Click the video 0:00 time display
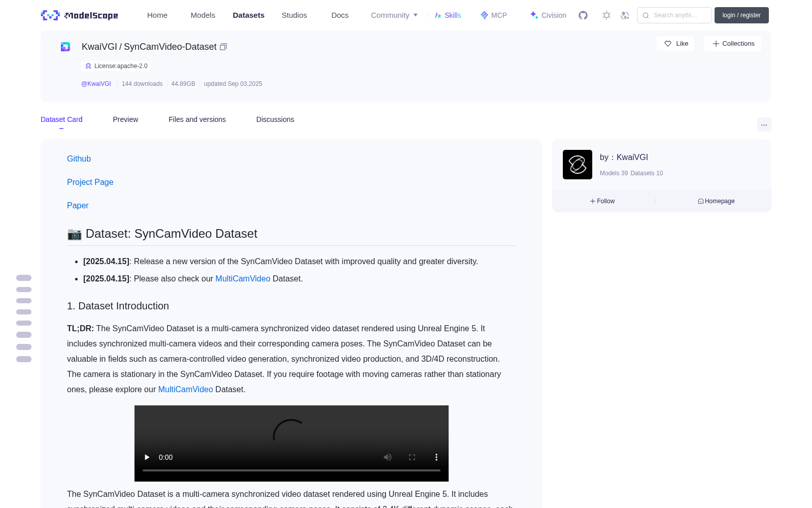Image resolution: width=812 pixels, height=508 pixels. [x=165, y=457]
